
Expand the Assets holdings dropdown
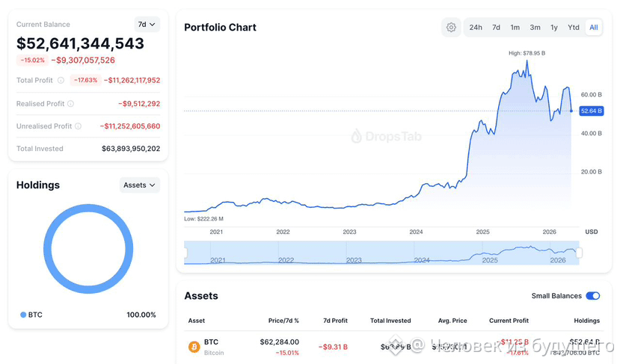tap(140, 185)
